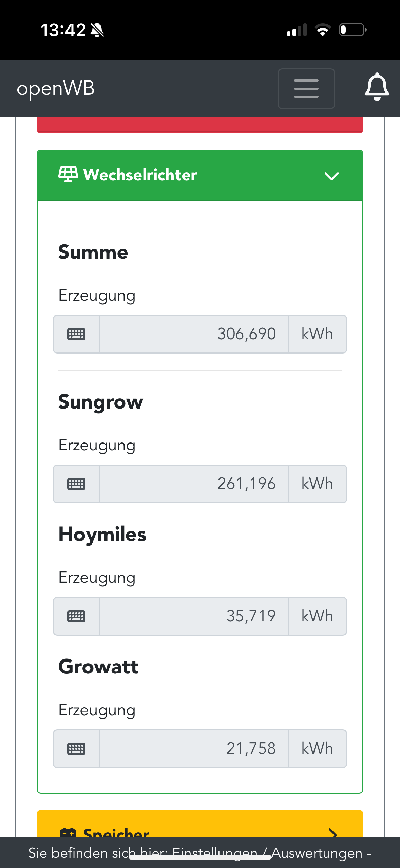This screenshot has width=400, height=868.
Task: Select the Summe field showing 306,690
Action: (x=194, y=334)
